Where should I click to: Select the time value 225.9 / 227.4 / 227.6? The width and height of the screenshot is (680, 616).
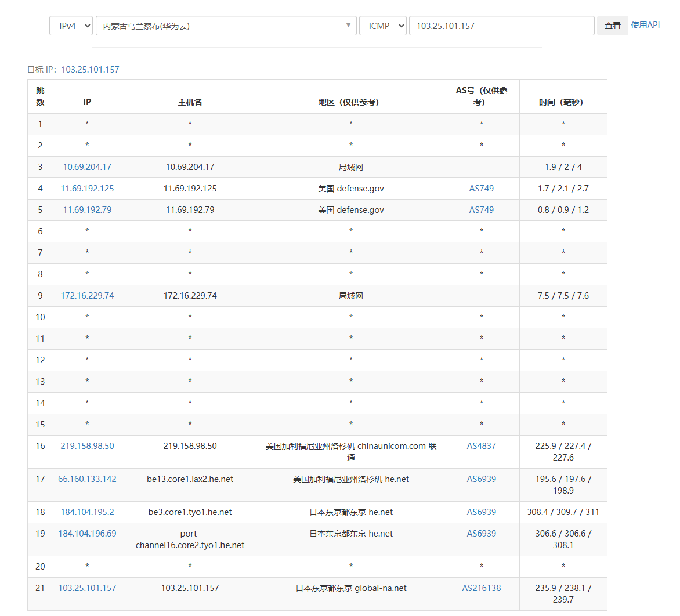click(x=563, y=452)
